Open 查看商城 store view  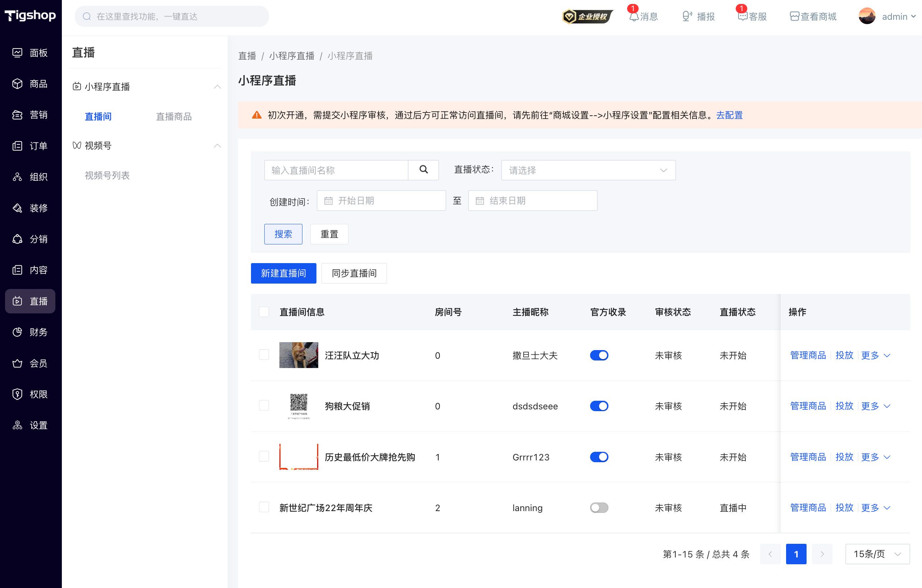click(x=813, y=17)
